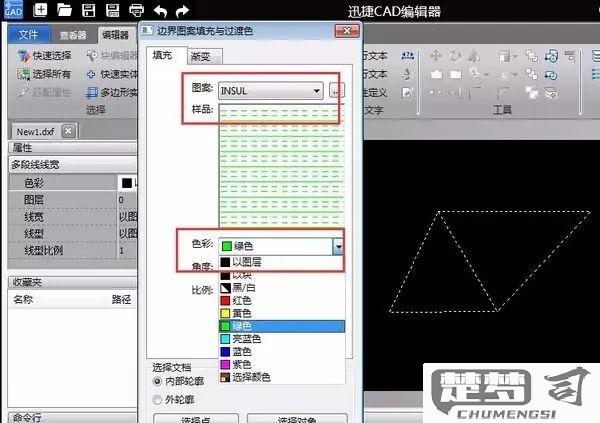The width and height of the screenshot is (600, 423).
Task: Click the 快速实体 tool in ribbon
Action: 112,74
